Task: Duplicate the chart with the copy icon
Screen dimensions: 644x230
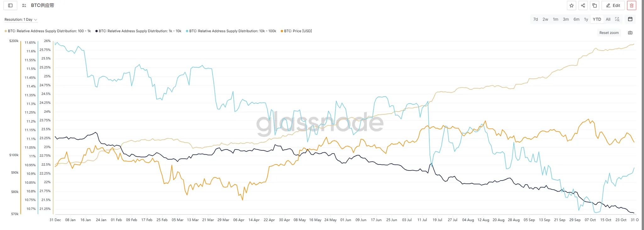Action: pos(594,5)
